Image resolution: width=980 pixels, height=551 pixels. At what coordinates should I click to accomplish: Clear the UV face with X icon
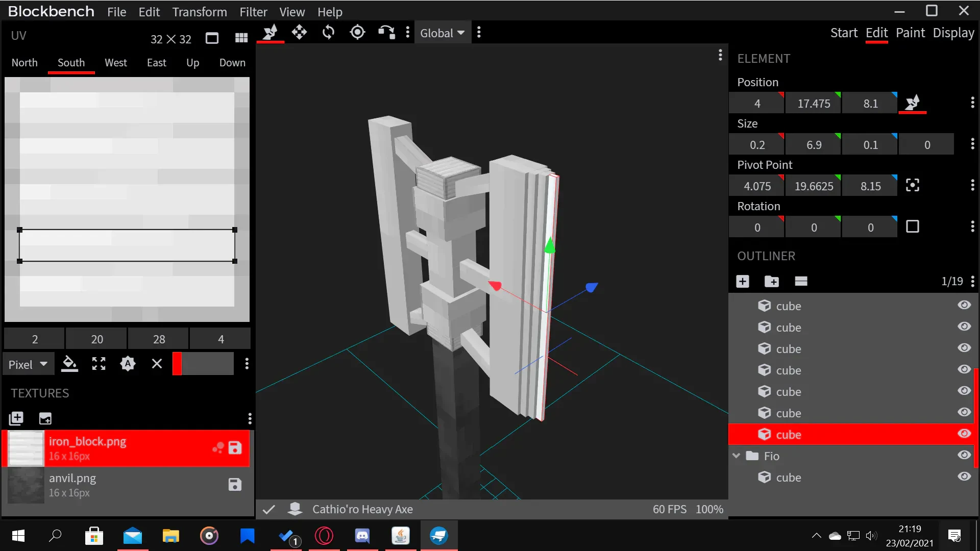pos(157,364)
